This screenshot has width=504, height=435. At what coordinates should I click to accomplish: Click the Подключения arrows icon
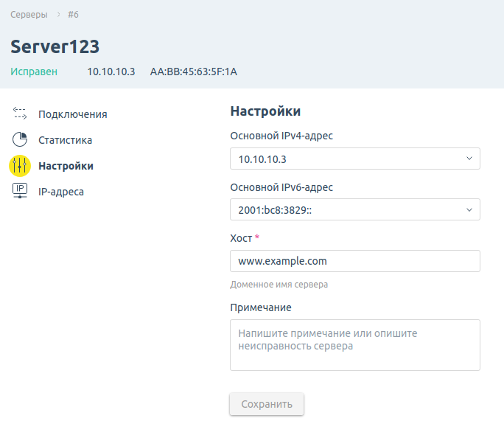pos(20,114)
